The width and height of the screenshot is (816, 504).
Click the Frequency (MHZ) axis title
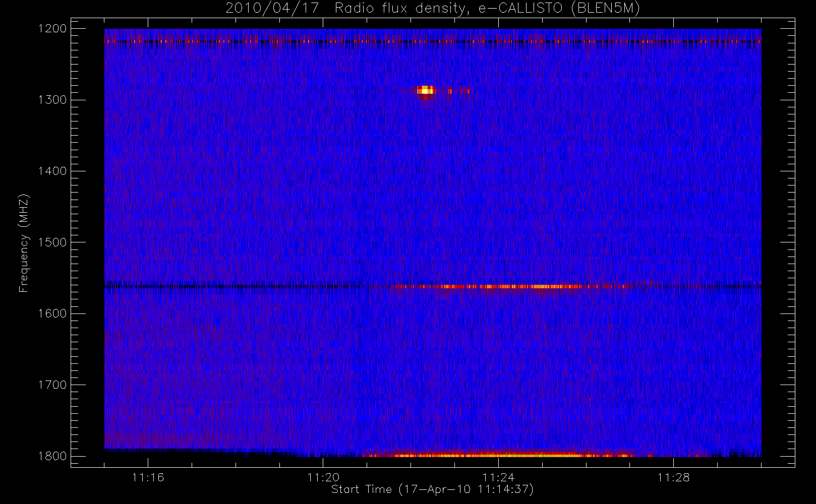[x=24, y=242]
